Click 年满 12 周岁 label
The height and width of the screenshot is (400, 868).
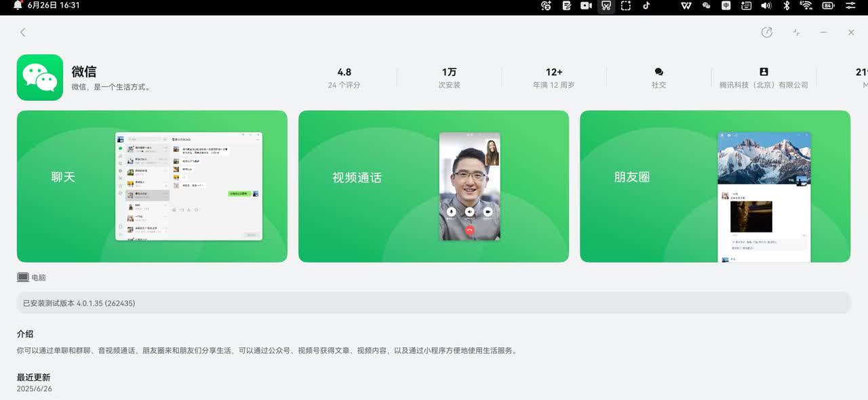pyautogui.click(x=554, y=85)
